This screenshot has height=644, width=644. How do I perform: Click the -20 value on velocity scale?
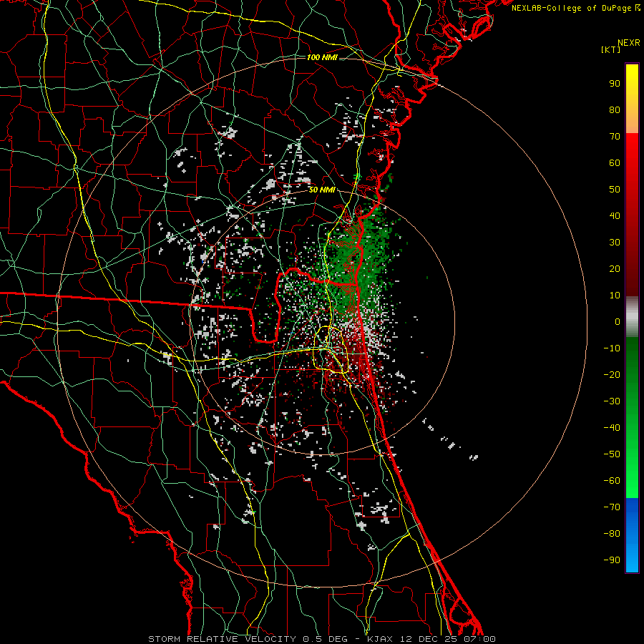pyautogui.click(x=612, y=375)
